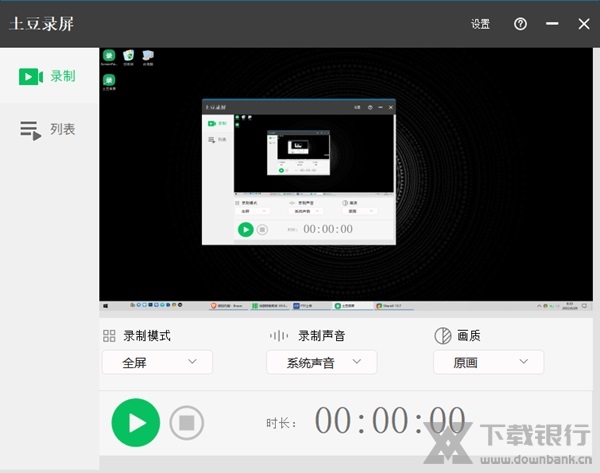Click the nested 土豆录屏 window in preview
Image resolution: width=600 pixels, height=473 pixels.
pos(299,172)
